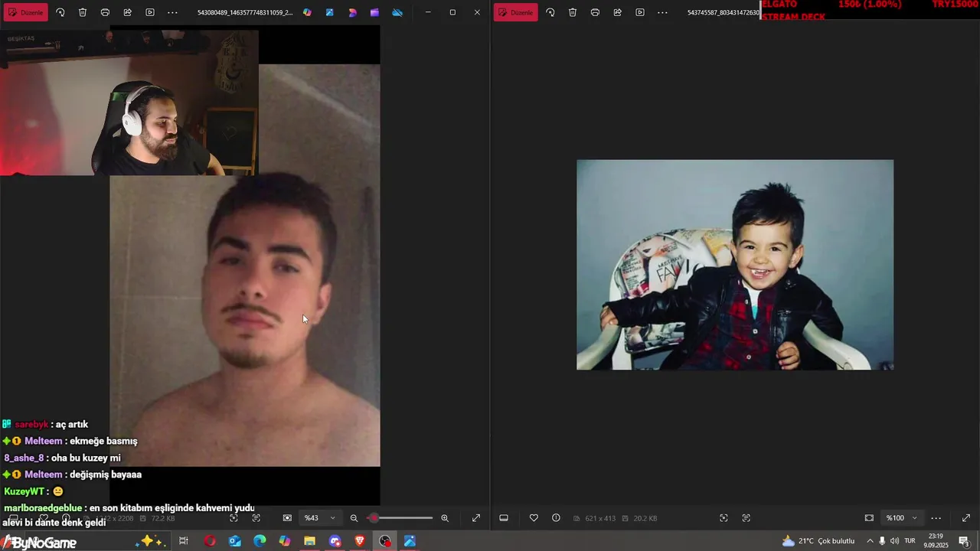This screenshot has height=551, width=980.
Task: Toggle filmstrip view in right Photos window
Action: pyautogui.click(x=504, y=518)
